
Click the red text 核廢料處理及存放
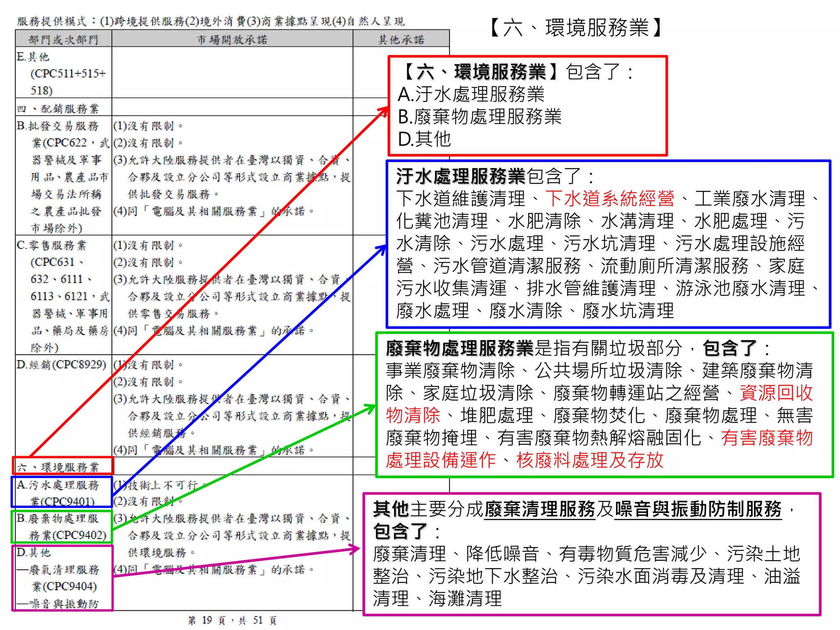click(x=590, y=460)
